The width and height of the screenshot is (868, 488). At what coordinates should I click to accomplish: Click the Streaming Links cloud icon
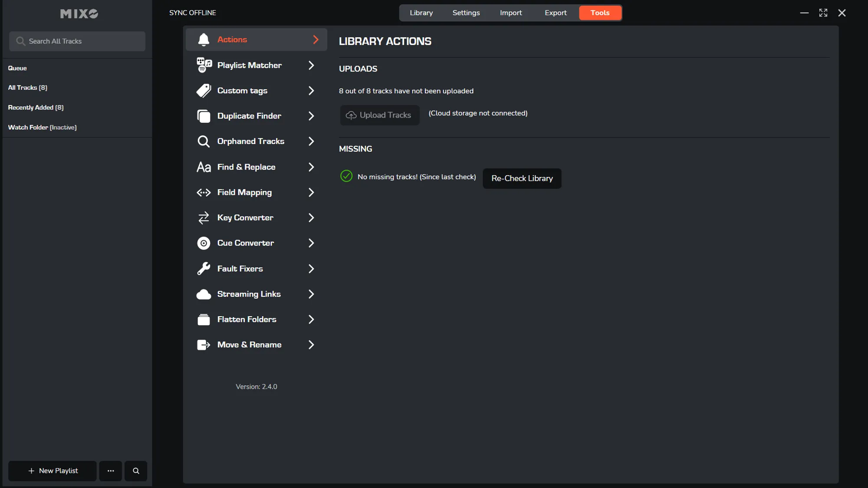coord(204,294)
